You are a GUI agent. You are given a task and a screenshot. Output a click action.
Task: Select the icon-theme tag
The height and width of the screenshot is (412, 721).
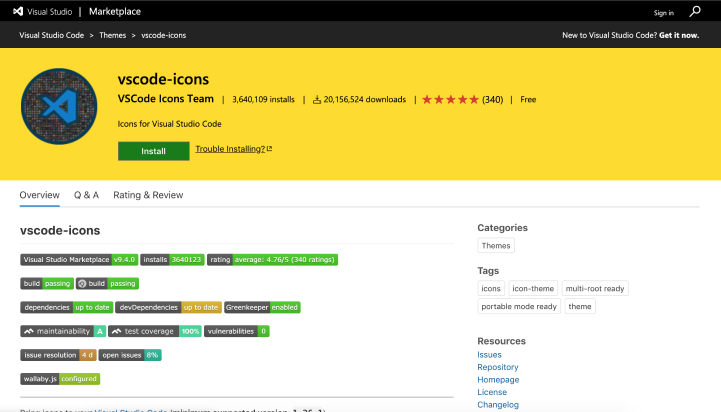(533, 288)
